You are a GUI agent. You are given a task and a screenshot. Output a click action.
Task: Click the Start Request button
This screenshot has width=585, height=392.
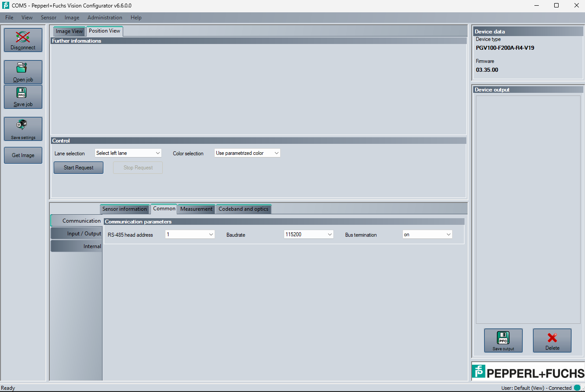78,168
